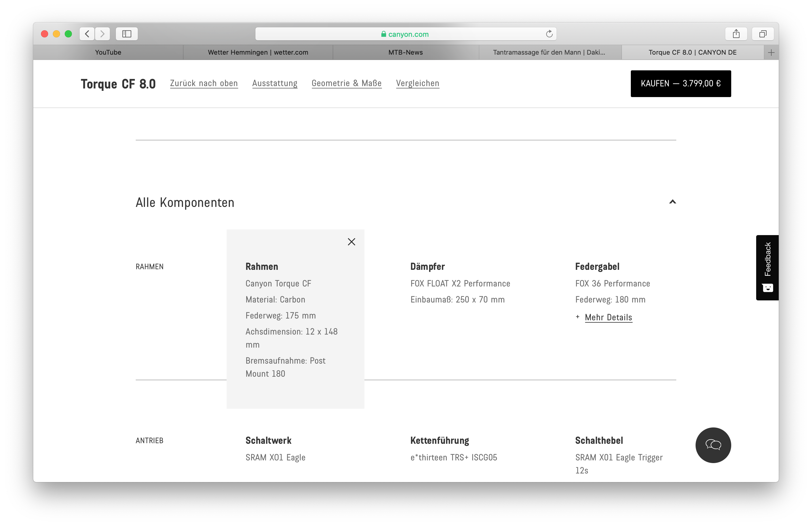Click the SRAM X01 Eagle Trigger 12s text
The height and width of the screenshot is (526, 812).
pyautogui.click(x=619, y=464)
